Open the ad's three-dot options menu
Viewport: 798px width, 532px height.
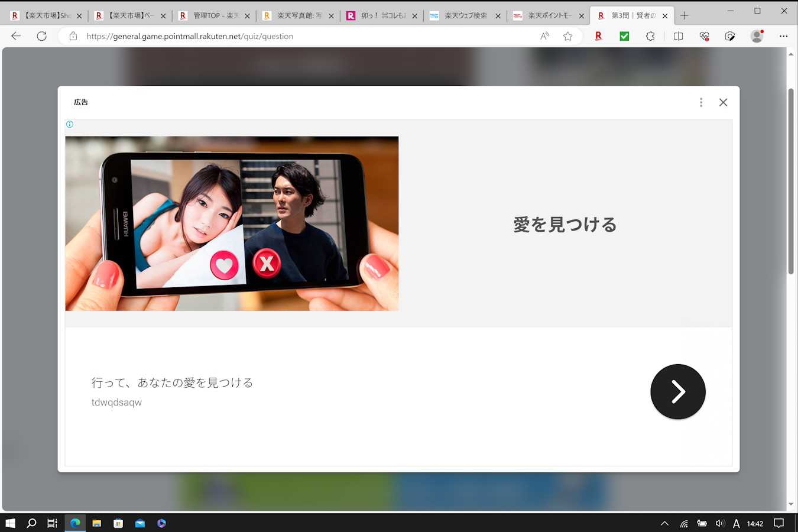(x=701, y=102)
